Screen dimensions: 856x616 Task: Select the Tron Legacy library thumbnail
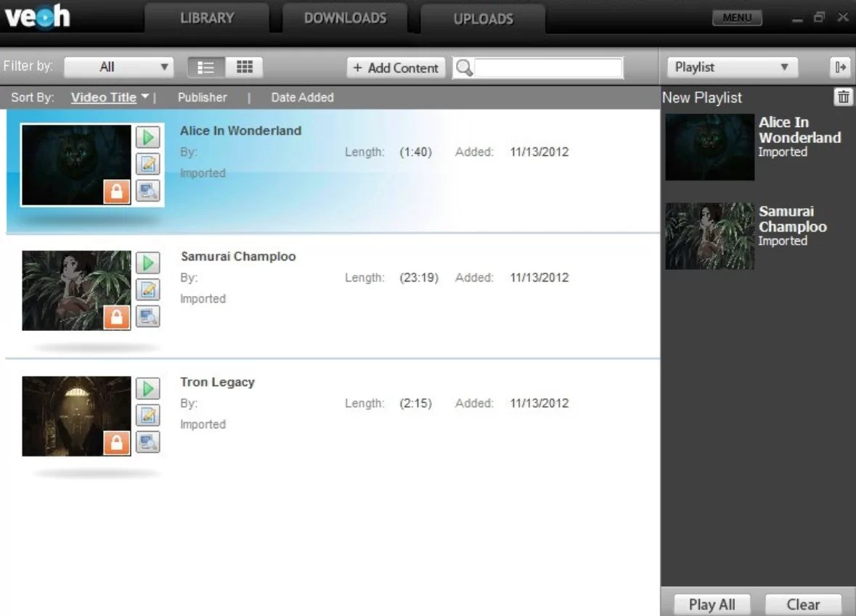pos(76,416)
